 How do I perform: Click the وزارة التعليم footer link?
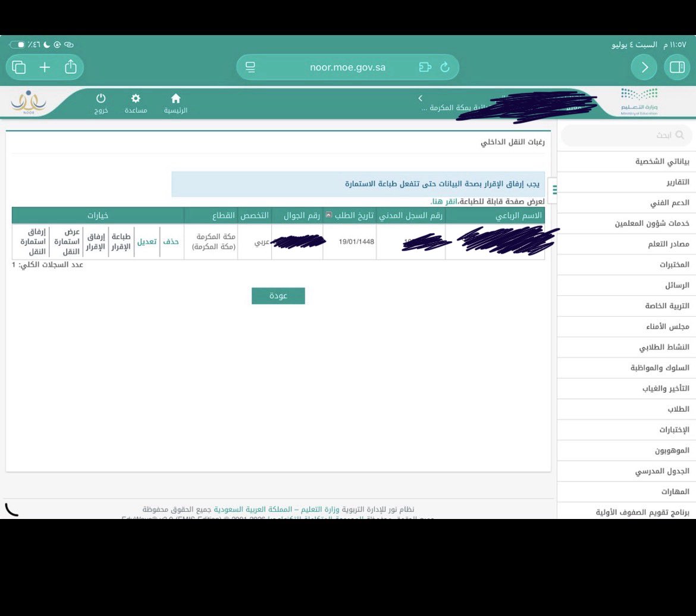(320, 509)
